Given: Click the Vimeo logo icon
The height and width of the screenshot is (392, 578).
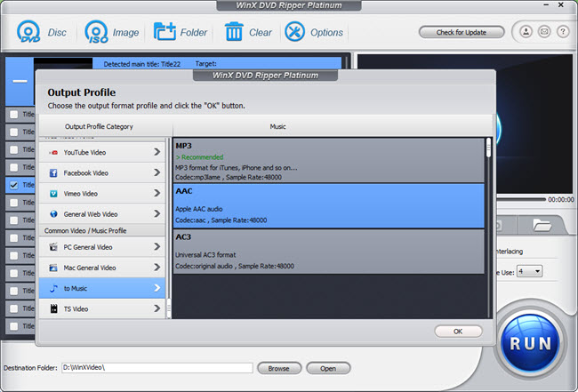Looking at the screenshot, I should coord(53,194).
